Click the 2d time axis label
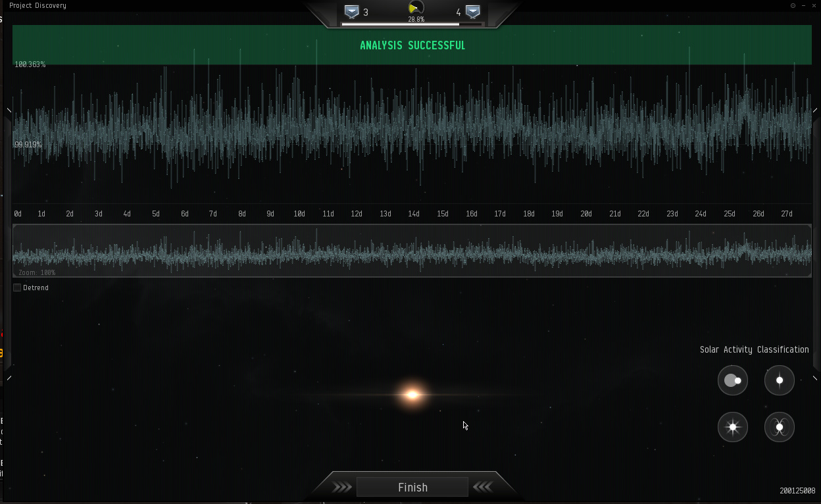The image size is (821, 504). pos(70,214)
